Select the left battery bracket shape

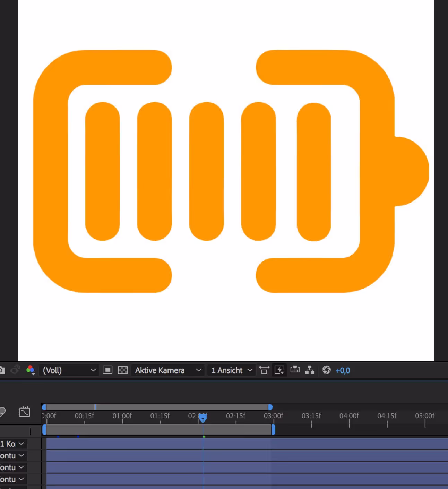click(51, 171)
